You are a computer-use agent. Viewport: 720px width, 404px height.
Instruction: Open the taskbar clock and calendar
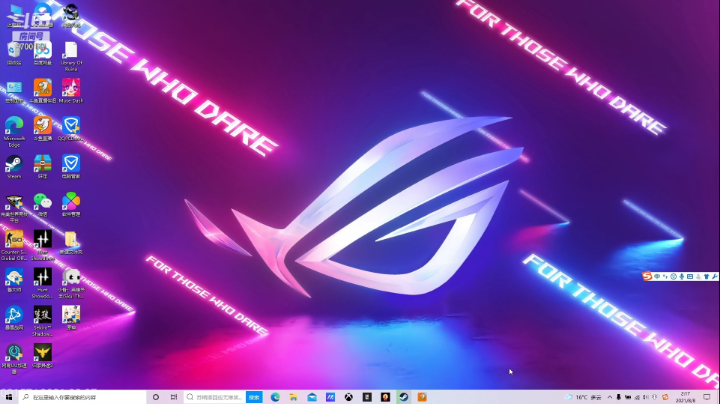(685, 397)
